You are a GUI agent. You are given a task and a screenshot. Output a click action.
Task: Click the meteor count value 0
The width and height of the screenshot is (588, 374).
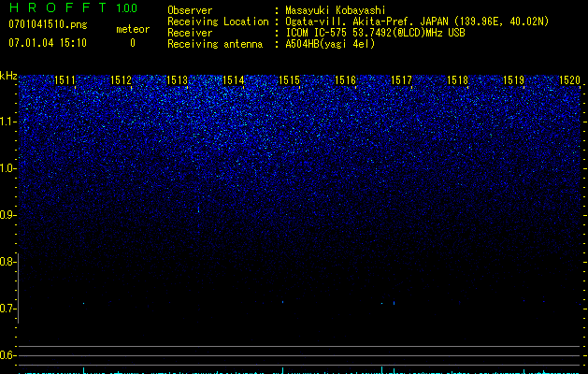[133, 43]
